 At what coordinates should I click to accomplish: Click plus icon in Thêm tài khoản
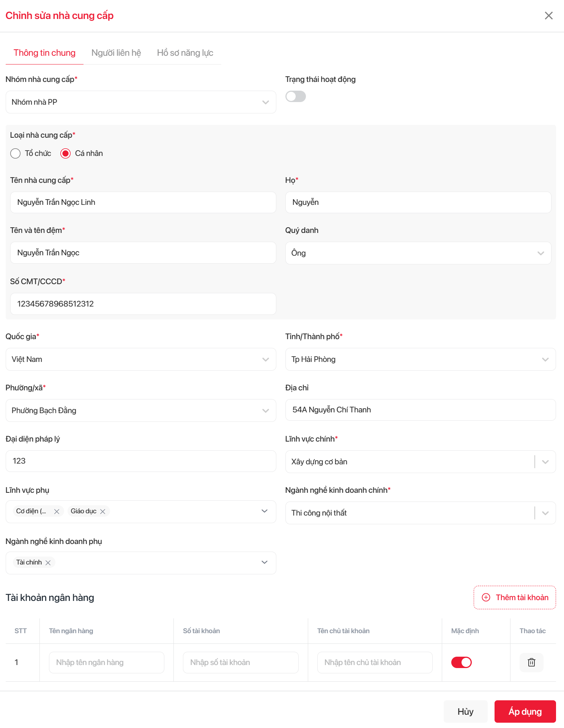(486, 597)
